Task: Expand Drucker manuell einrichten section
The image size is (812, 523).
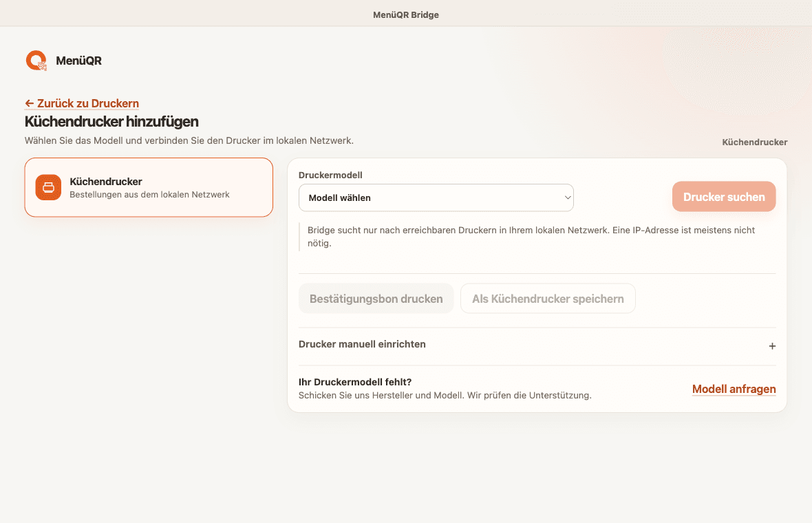Action: click(x=537, y=345)
